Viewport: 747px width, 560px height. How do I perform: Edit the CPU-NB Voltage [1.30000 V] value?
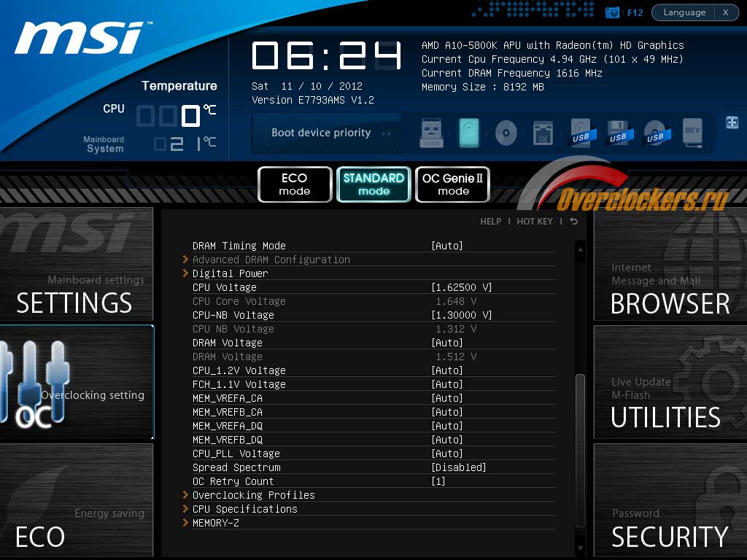click(x=461, y=315)
